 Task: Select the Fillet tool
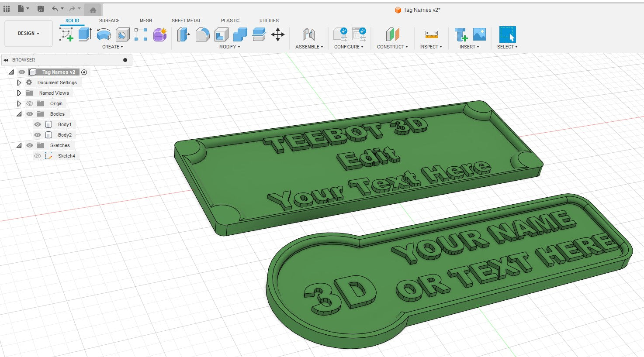click(x=202, y=34)
